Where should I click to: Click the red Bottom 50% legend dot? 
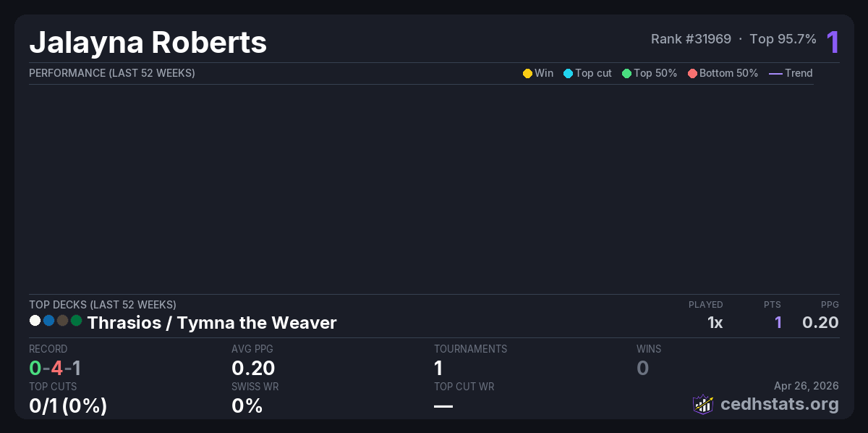coord(692,73)
